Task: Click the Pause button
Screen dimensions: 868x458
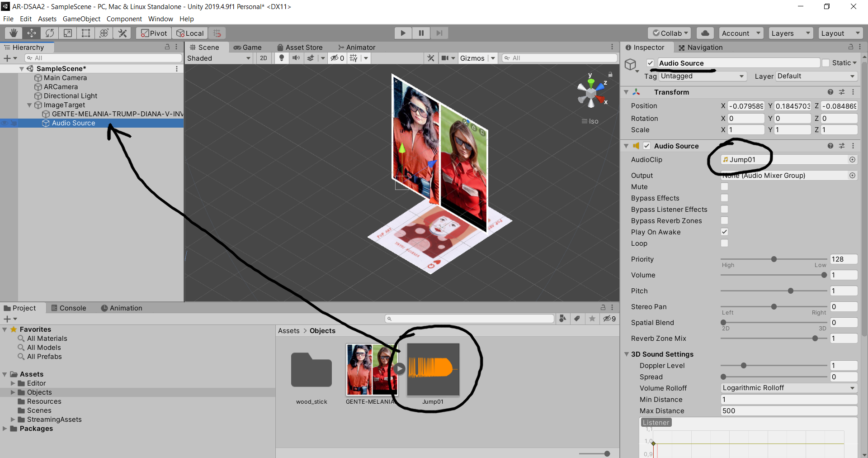Action: point(421,33)
